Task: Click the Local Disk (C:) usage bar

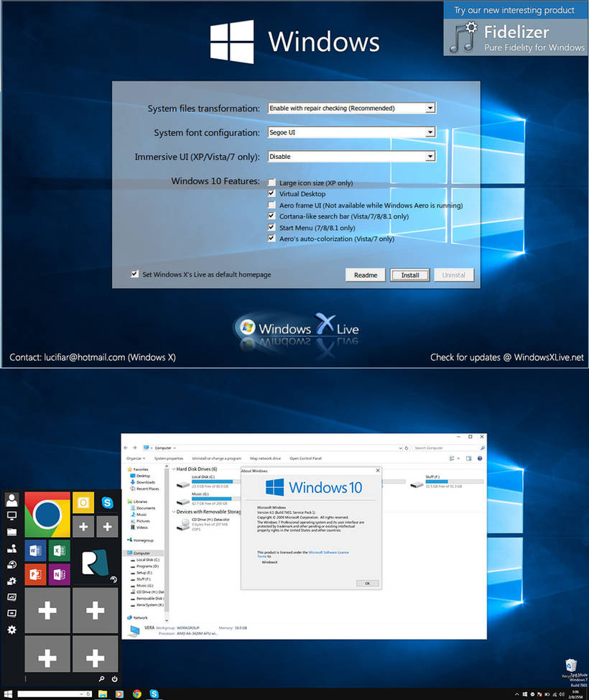Action: click(x=215, y=482)
